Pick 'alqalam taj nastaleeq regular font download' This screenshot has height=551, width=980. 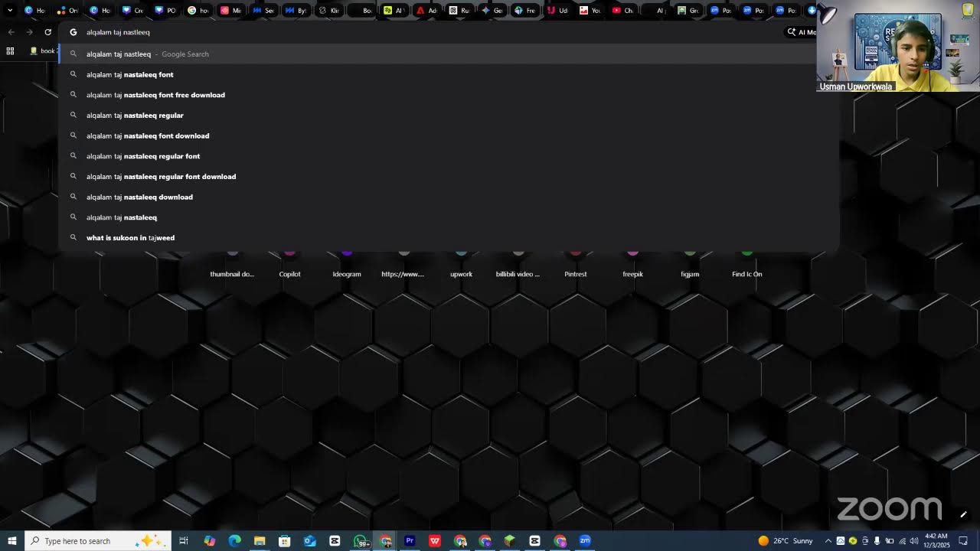pyautogui.click(x=449, y=177)
